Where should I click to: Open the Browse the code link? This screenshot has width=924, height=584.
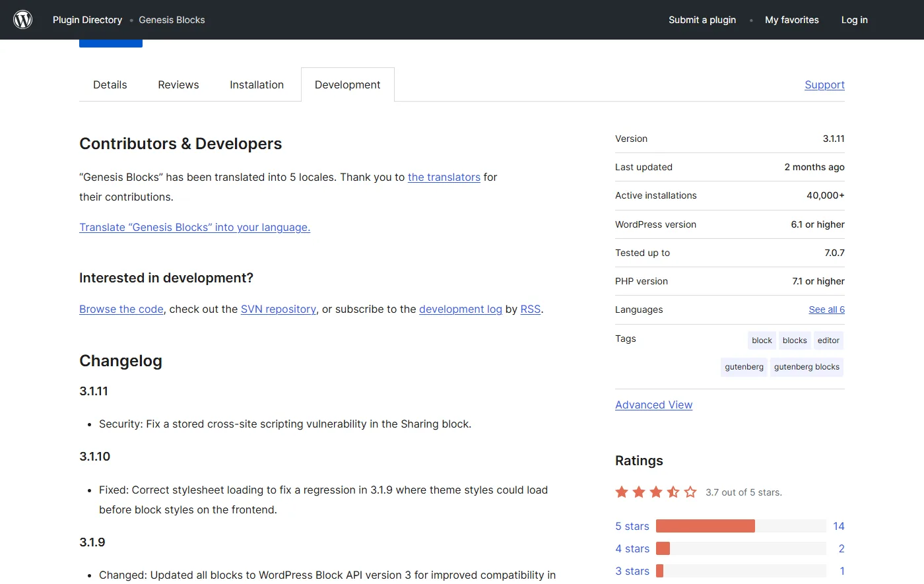click(121, 309)
